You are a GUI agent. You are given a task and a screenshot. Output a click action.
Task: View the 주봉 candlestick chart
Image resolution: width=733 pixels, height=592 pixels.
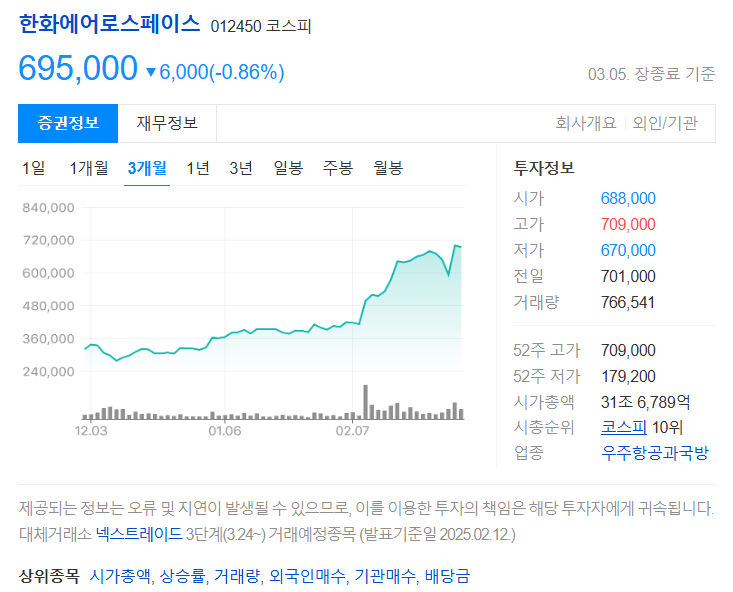click(338, 168)
